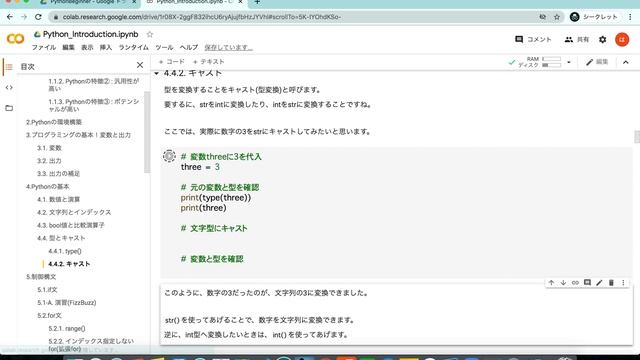Open the 表示 menu
Image resolution: width=640 pixels, height=360 pixels.
click(x=87, y=47)
